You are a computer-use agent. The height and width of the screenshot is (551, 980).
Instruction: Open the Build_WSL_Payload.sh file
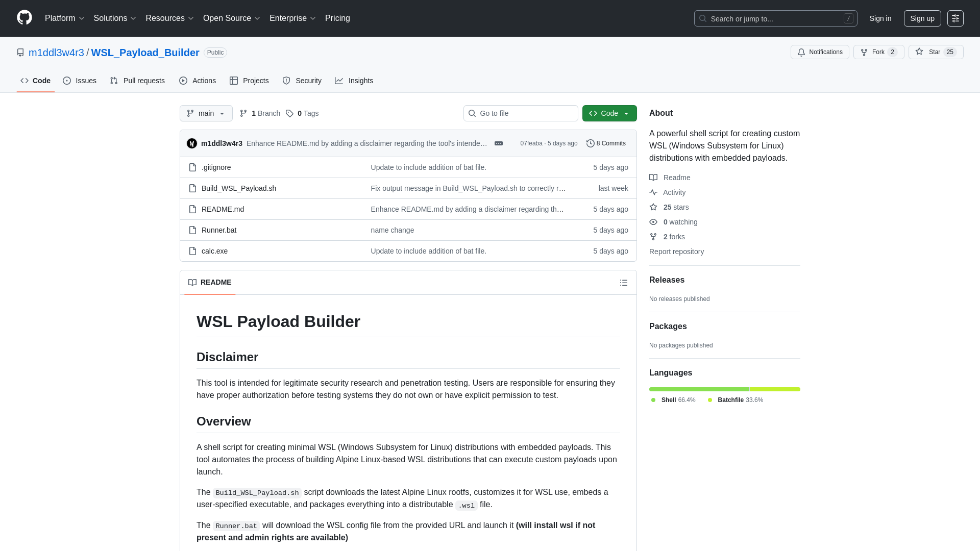[x=239, y=188]
